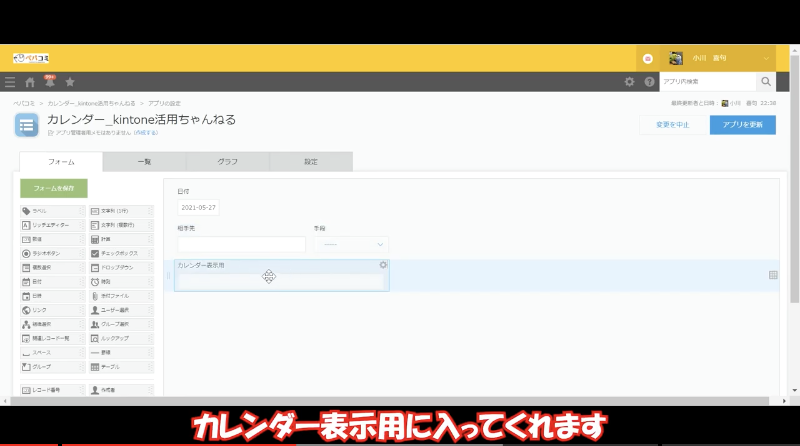Click the search magnifier icon

(766, 82)
